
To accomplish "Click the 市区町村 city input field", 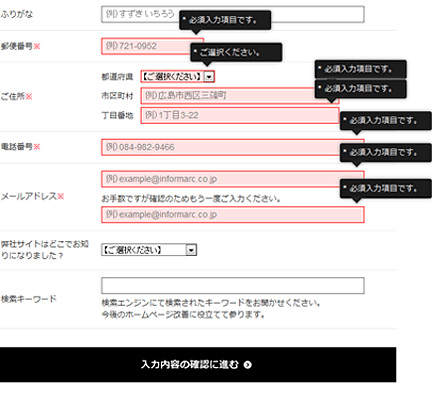I will click(240, 96).
